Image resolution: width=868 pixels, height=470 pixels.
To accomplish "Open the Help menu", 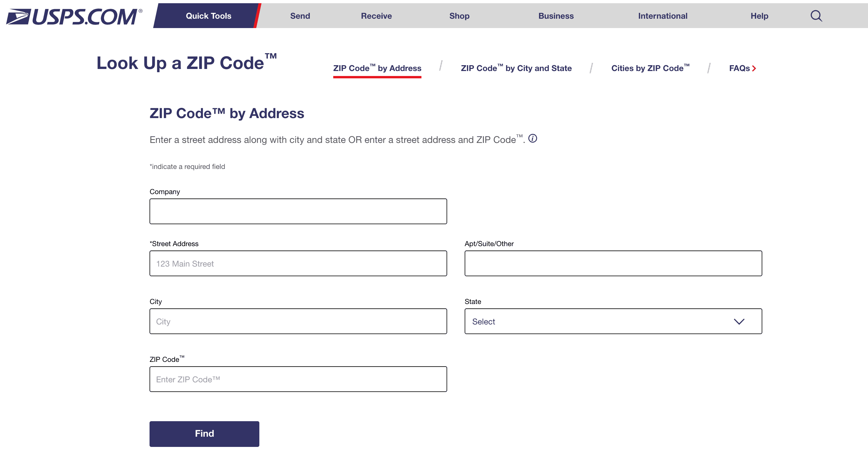I will coord(759,16).
